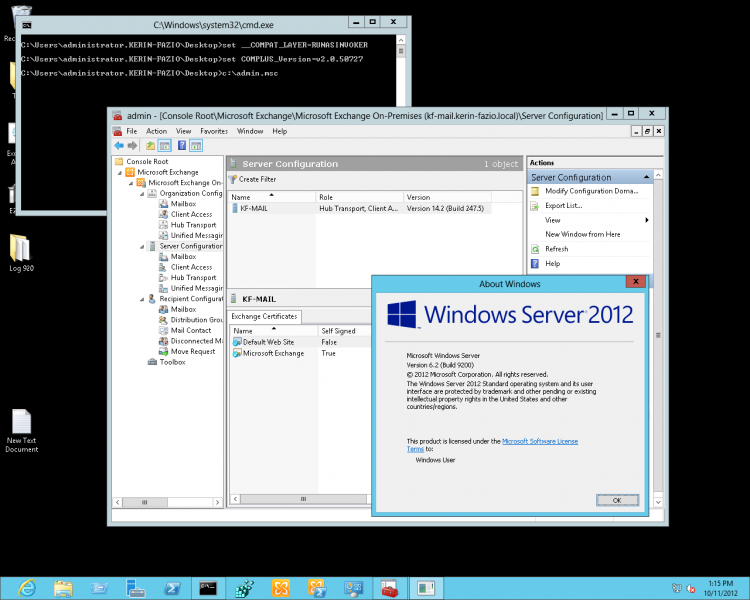This screenshot has width=750, height=600.
Task: Select Microsoft Exchange certificate row
Action: [x=300, y=354]
